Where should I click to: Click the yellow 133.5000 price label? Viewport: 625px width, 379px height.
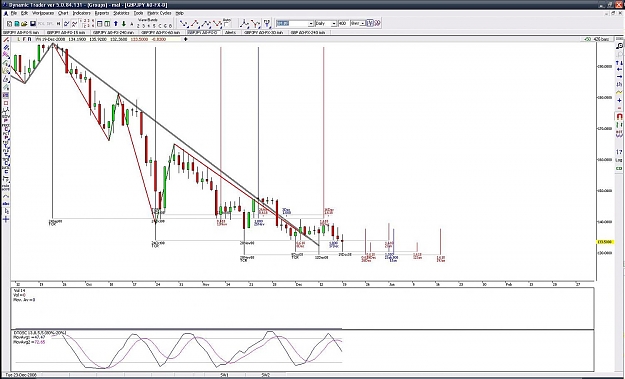(604, 242)
